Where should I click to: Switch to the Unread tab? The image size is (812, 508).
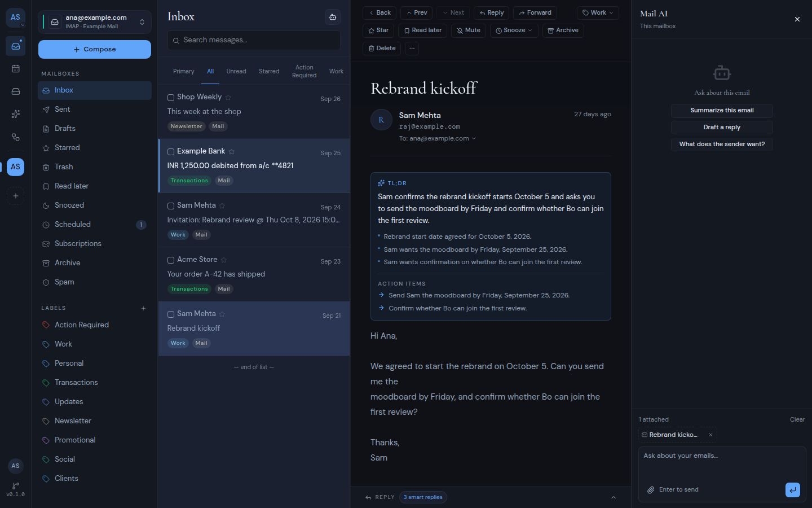(236, 72)
